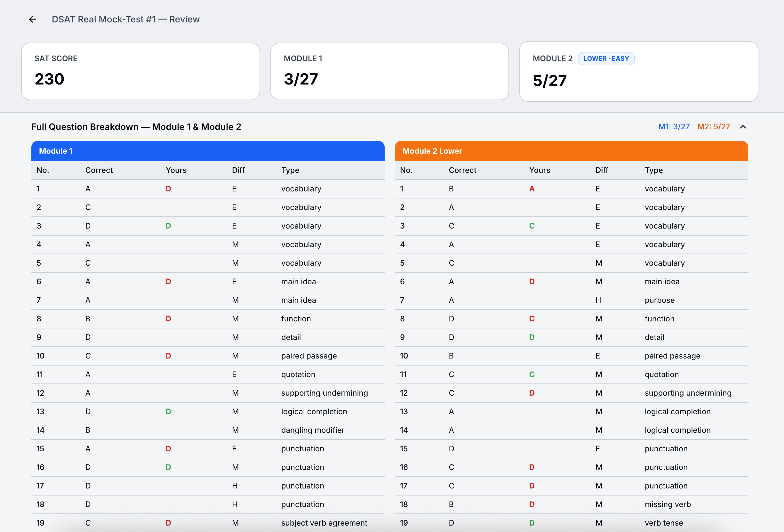Open the SAT SCORE 230 card
Viewport: 784px width, 532px height.
tap(140, 71)
